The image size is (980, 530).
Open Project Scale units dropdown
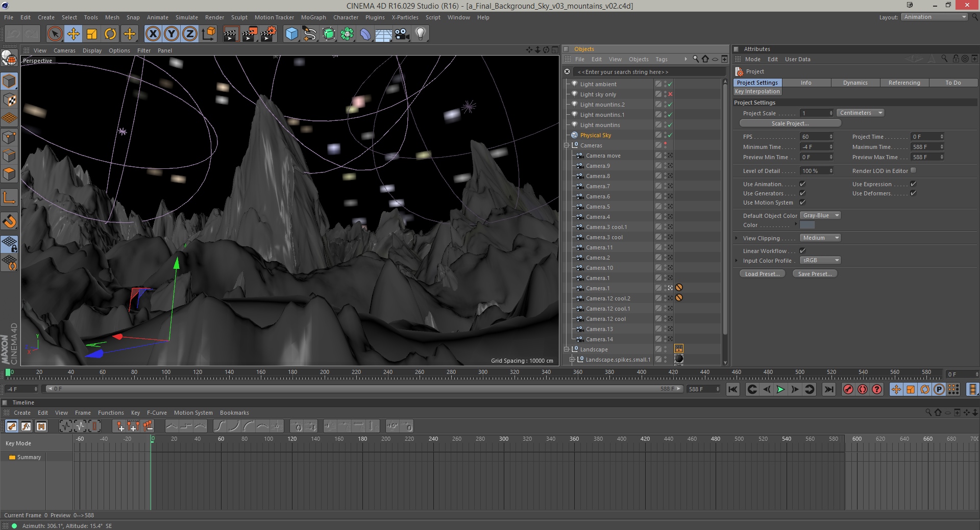(861, 113)
